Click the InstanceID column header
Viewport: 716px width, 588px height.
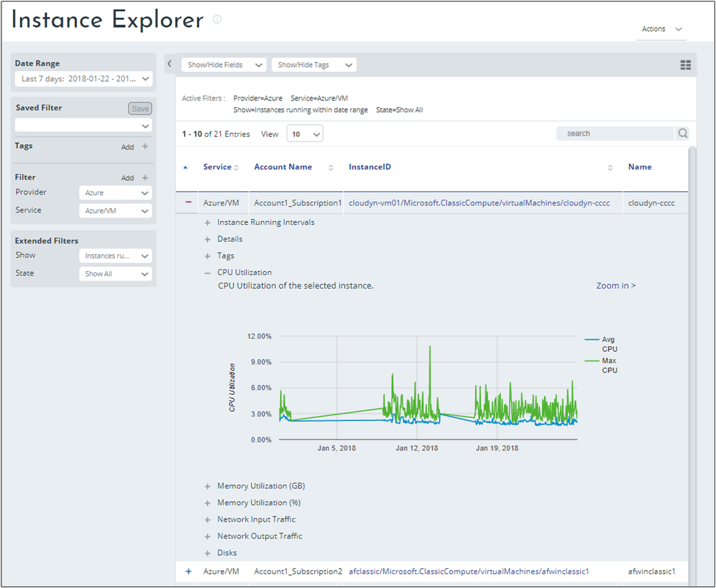point(370,167)
